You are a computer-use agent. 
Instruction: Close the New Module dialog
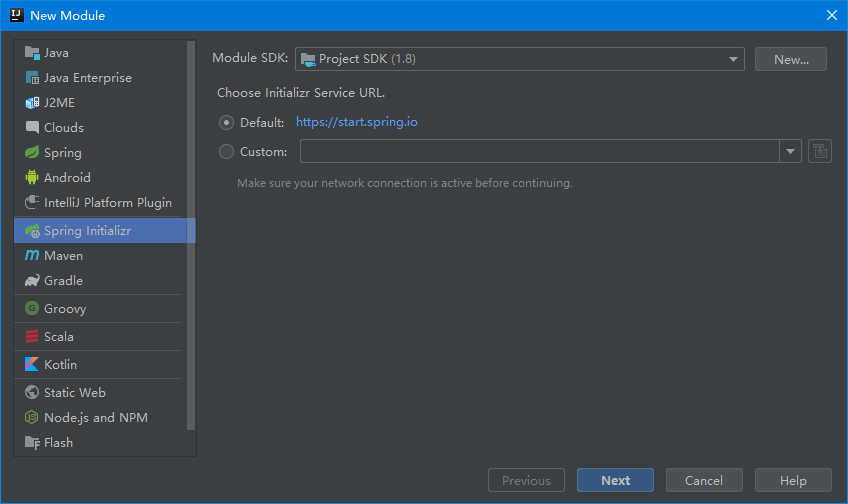tap(832, 15)
